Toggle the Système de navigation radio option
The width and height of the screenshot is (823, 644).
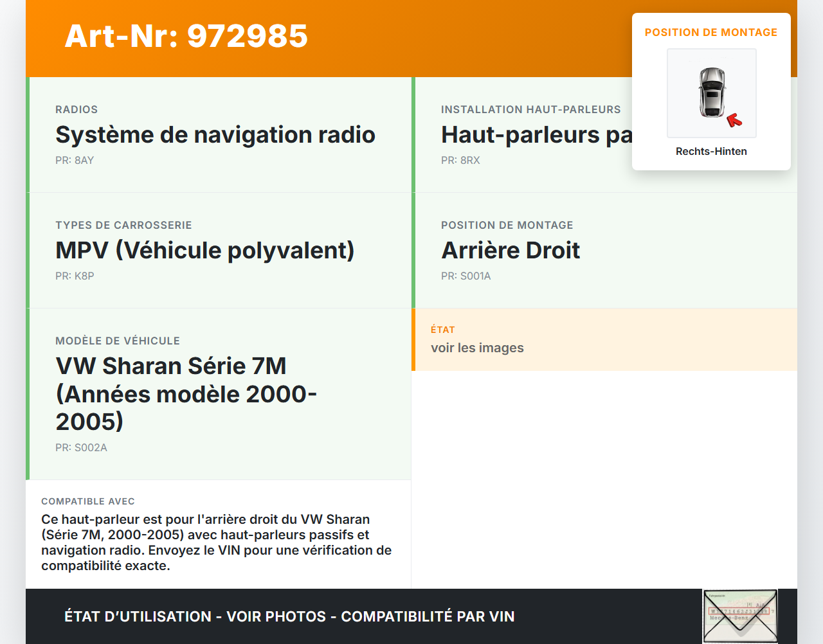click(215, 134)
